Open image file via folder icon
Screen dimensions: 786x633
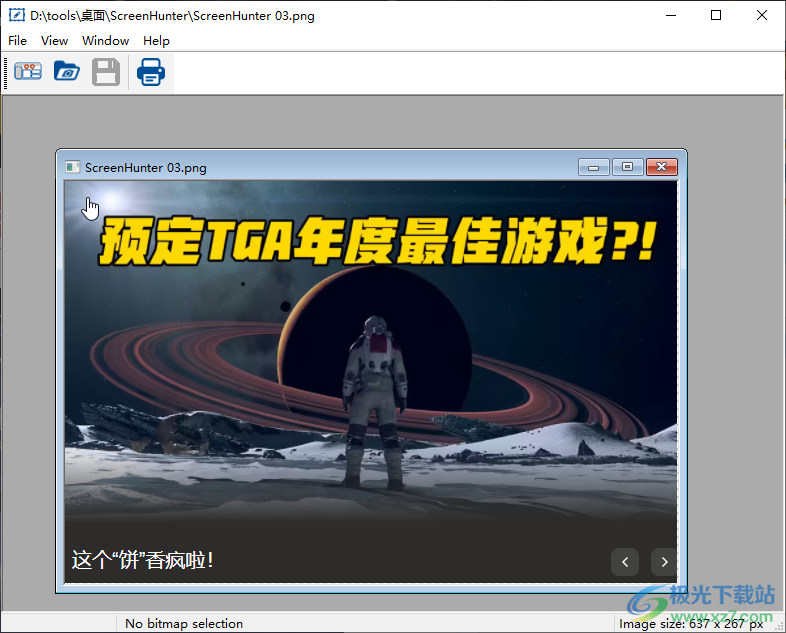(67, 72)
